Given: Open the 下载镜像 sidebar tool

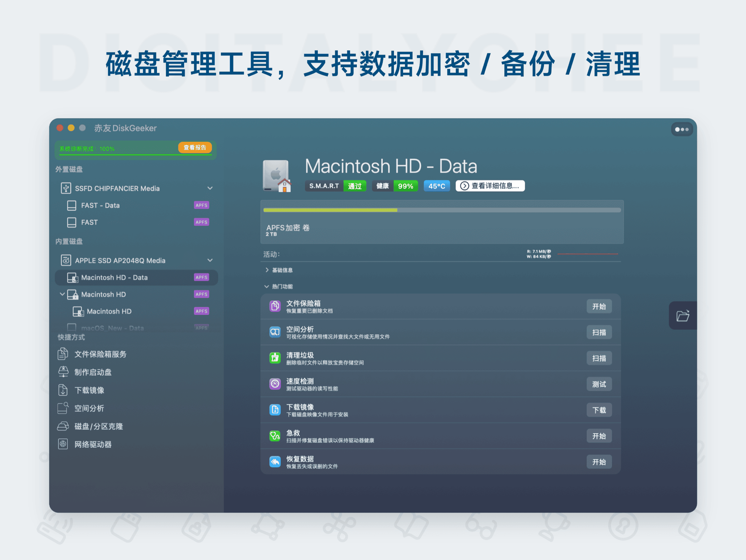Looking at the screenshot, I should 90,390.
